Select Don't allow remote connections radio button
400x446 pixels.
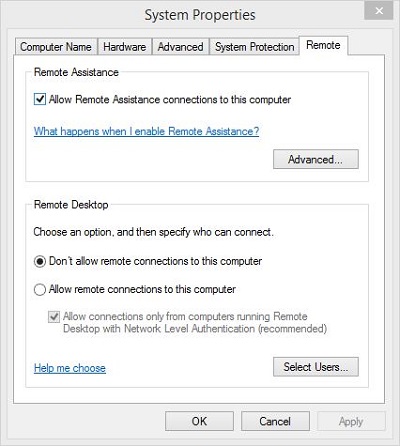click(x=40, y=261)
